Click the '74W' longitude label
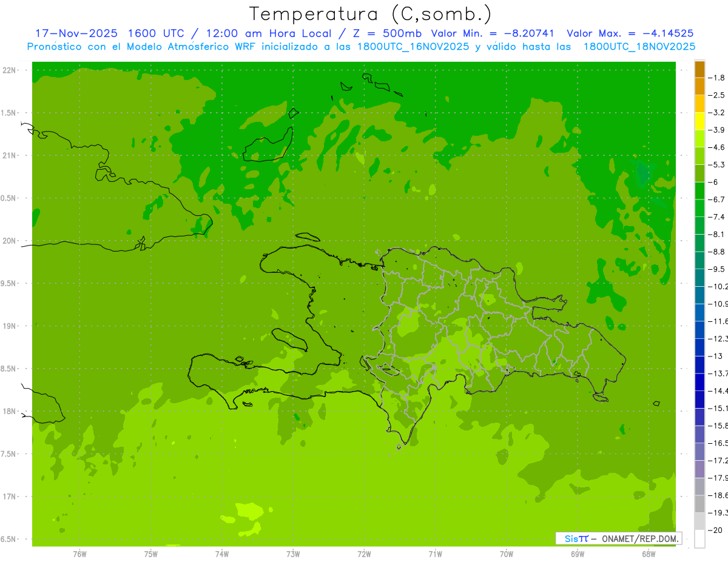The height and width of the screenshot is (562, 728). tap(222, 554)
